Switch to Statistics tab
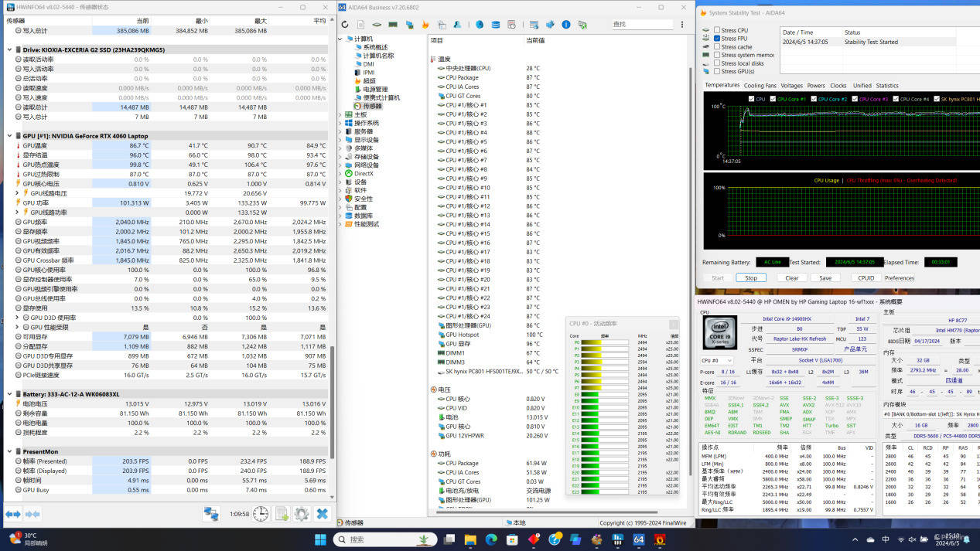 pos(887,86)
